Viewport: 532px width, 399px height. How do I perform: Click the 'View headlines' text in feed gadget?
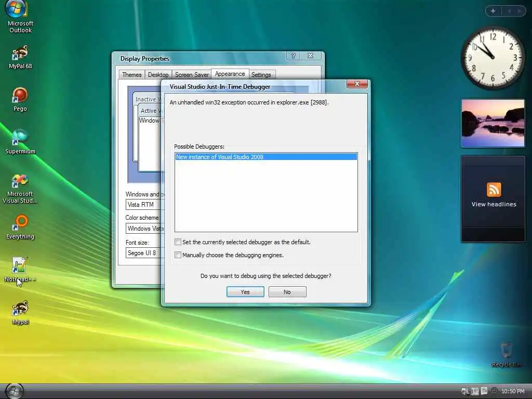(494, 204)
